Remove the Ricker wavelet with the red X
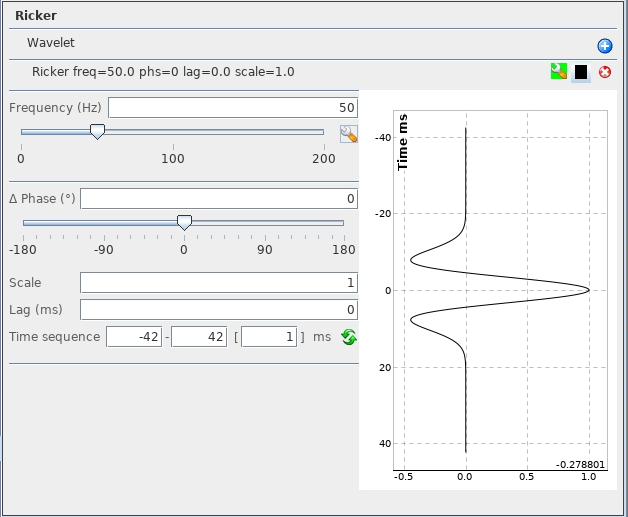The height and width of the screenshot is (517, 628). [x=604, y=72]
